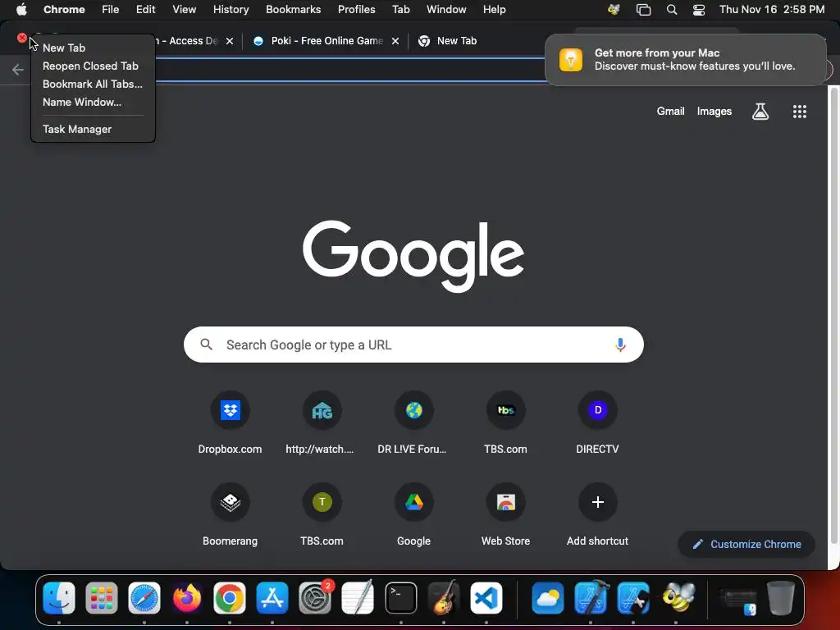Image resolution: width=840 pixels, height=630 pixels.
Task: Open Spotlight search in menu bar
Action: [671, 10]
